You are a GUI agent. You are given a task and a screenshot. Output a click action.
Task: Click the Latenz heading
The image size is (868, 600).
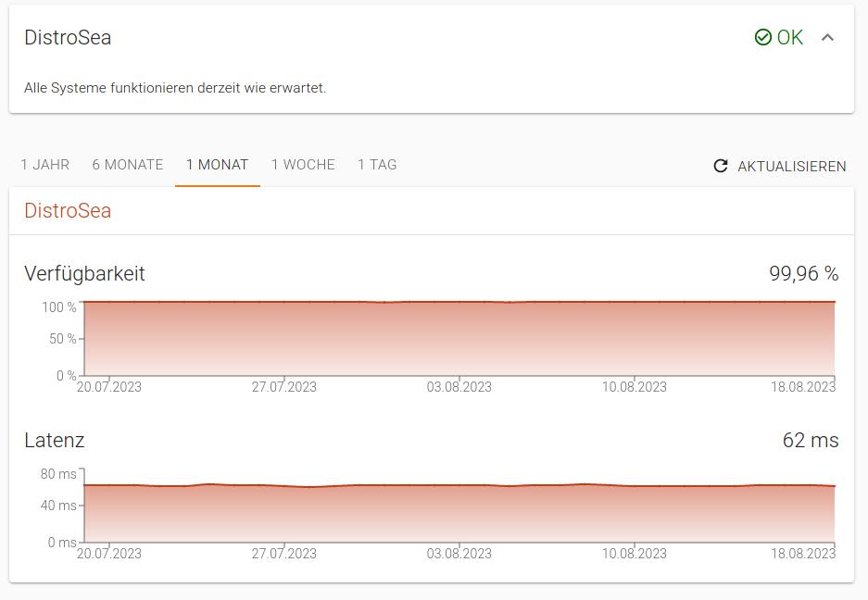(x=55, y=440)
